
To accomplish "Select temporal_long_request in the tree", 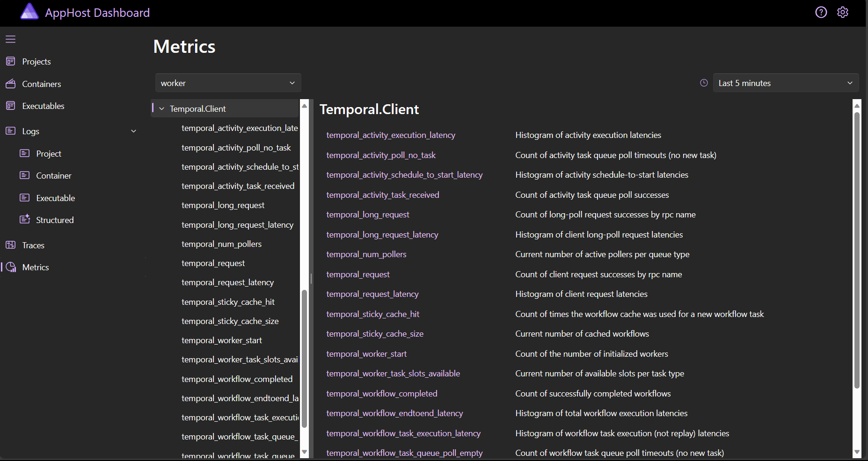I will (x=223, y=205).
